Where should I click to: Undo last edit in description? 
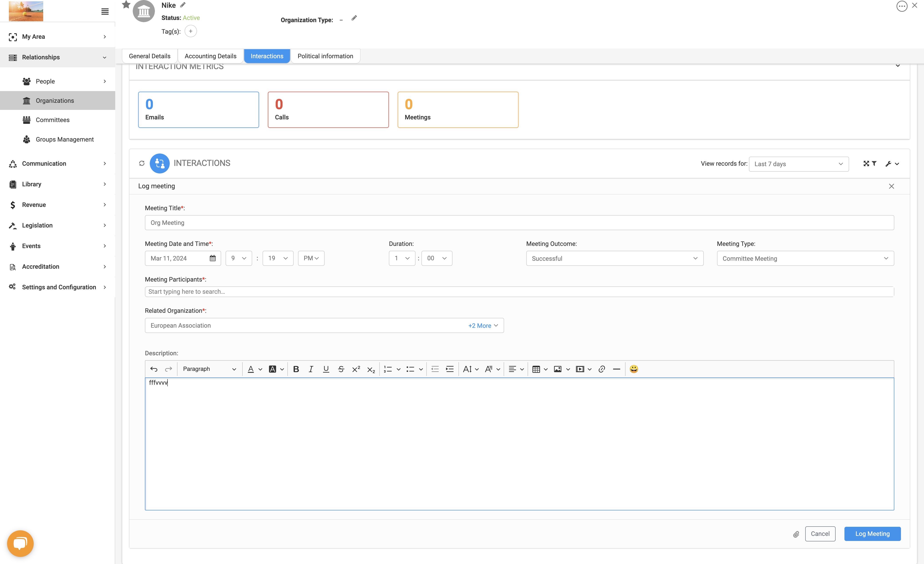pos(154,369)
